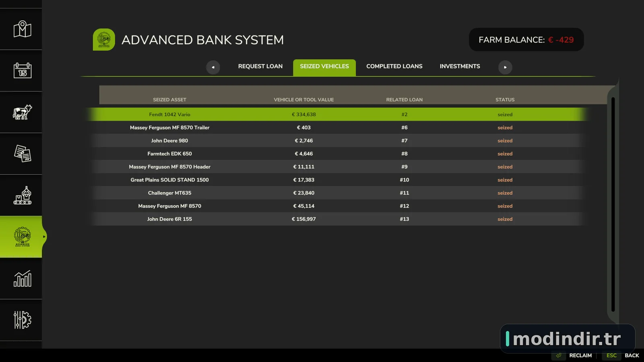The height and width of the screenshot is (362, 644).
Task: Click seized status of Challenger MT635
Action: coord(505,193)
